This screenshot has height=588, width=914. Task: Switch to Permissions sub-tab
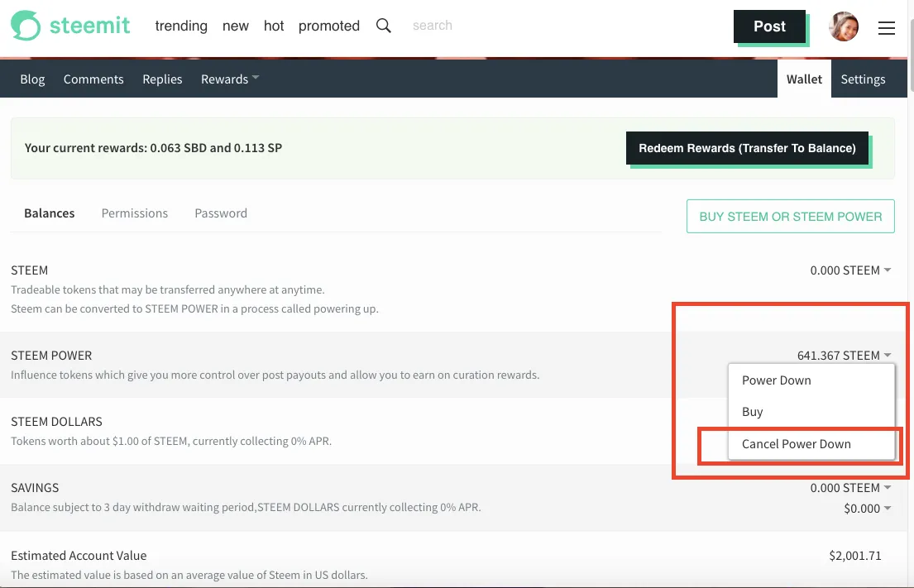(x=135, y=213)
